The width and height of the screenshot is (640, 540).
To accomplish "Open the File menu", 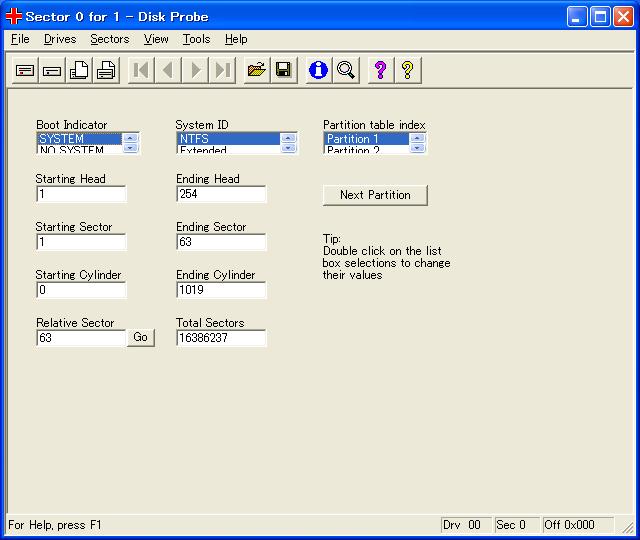I will tap(20, 39).
